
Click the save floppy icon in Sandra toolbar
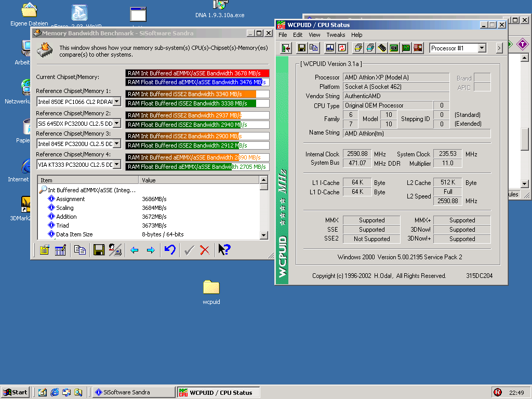(x=99, y=250)
